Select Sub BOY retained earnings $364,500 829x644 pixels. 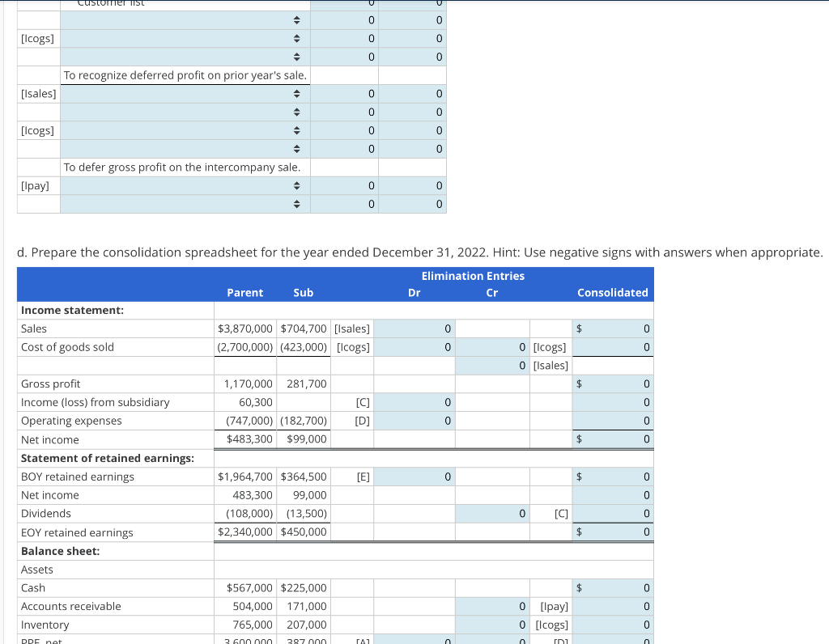(x=304, y=477)
